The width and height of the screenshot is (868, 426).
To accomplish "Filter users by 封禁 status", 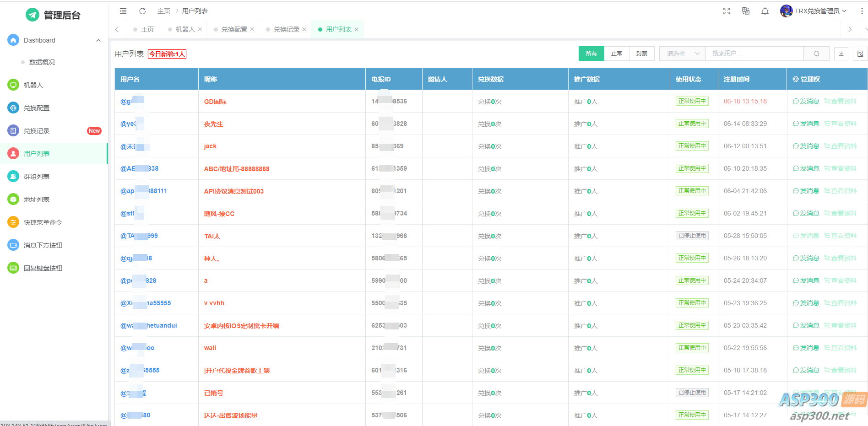I will coord(642,54).
